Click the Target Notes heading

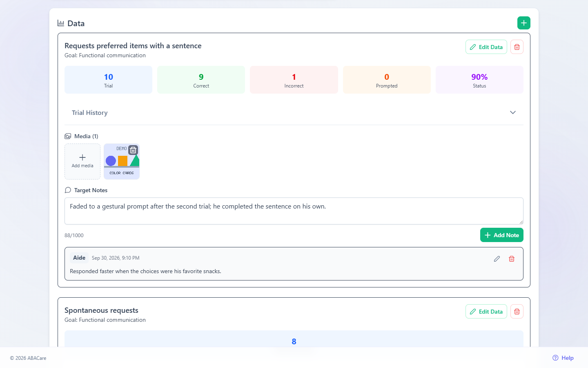tap(91, 190)
